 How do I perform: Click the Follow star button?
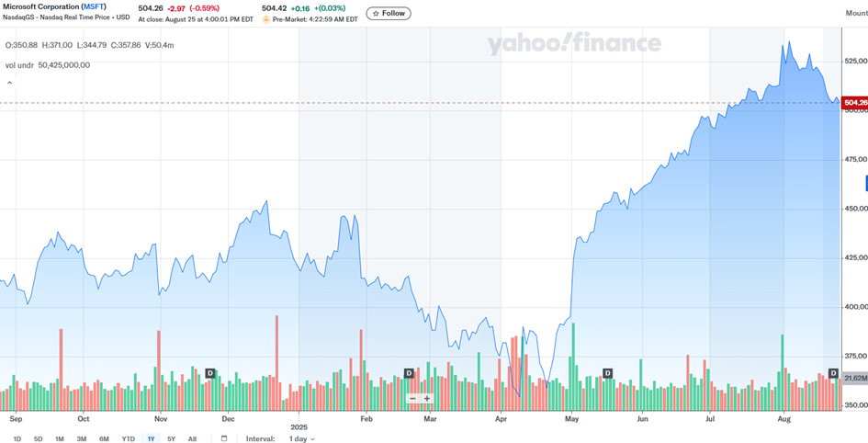pyautogui.click(x=389, y=13)
